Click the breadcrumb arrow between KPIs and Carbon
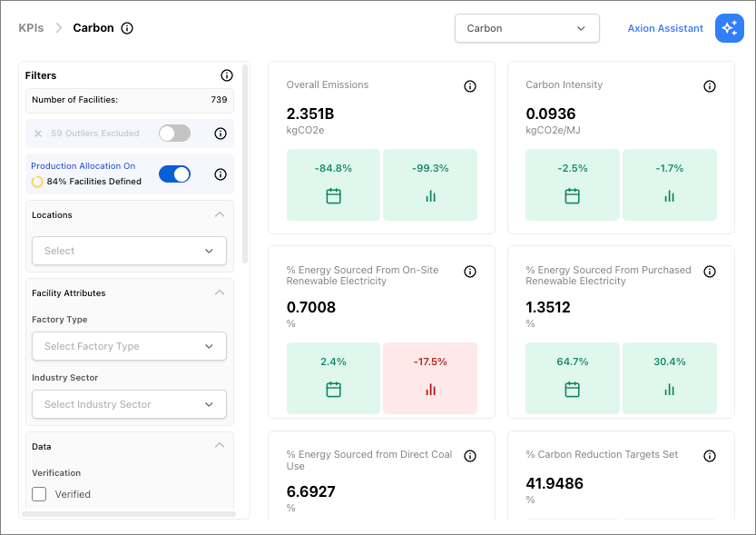The height and width of the screenshot is (535, 756). [59, 28]
